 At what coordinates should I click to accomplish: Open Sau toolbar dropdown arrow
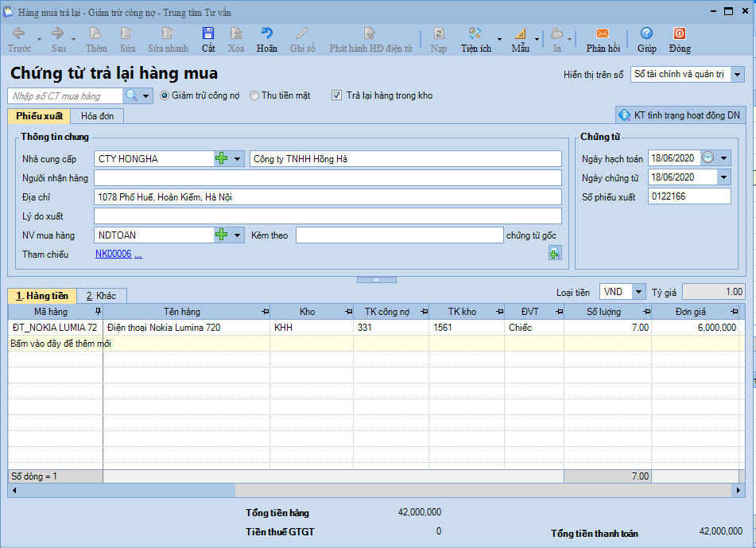click(73, 39)
